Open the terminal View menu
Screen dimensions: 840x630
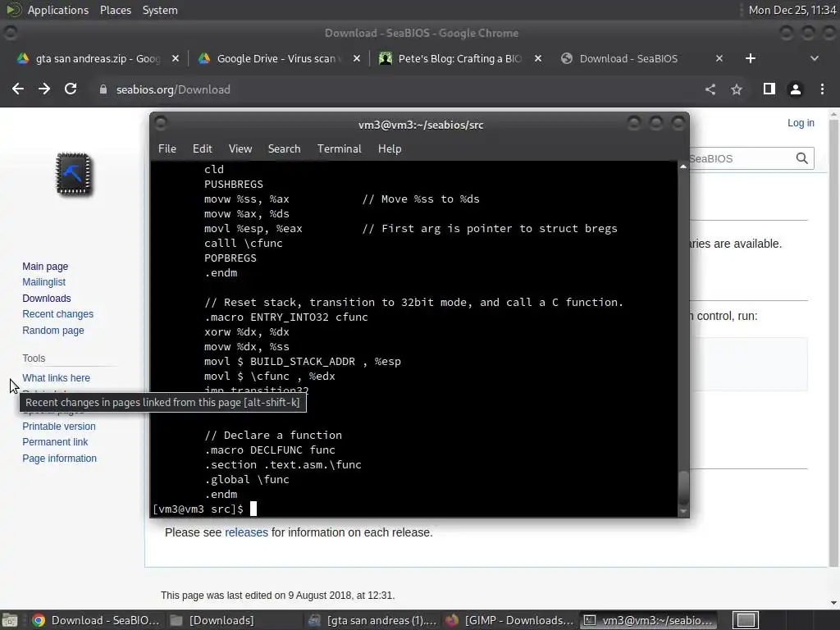[x=240, y=149]
